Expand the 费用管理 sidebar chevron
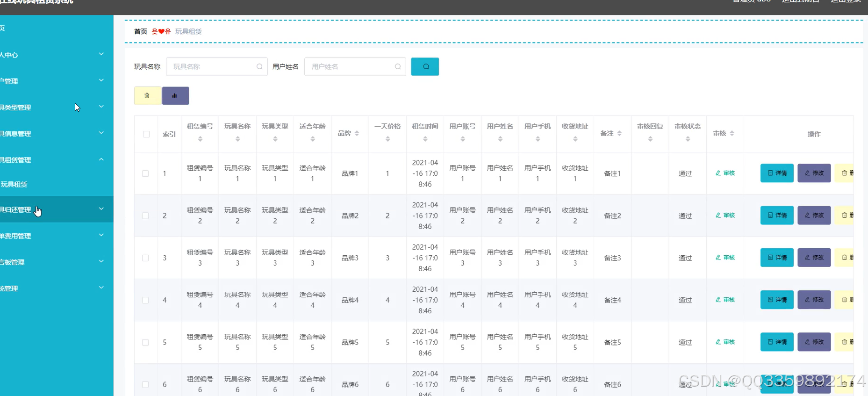868x396 pixels. point(101,235)
